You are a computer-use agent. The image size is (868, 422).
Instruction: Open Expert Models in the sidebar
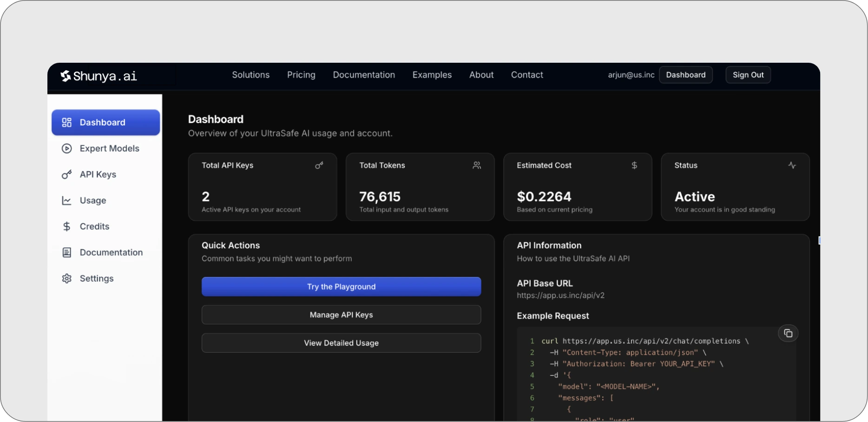(106, 148)
